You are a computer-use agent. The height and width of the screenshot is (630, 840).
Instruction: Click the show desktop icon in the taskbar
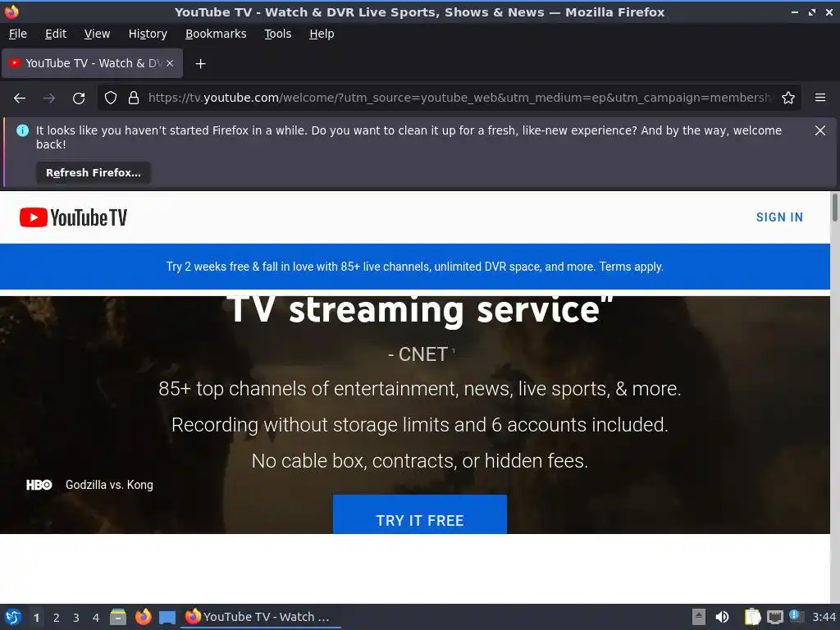pyautogui.click(x=167, y=618)
